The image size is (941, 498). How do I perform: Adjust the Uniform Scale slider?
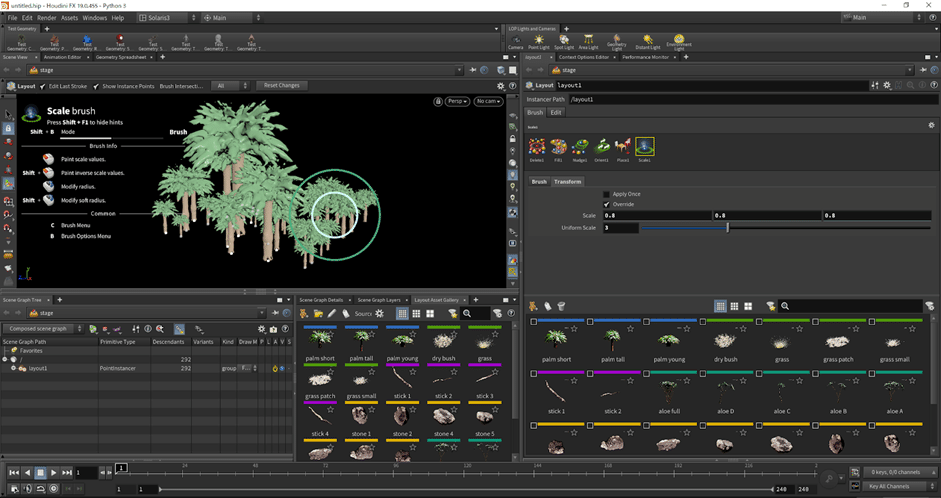coord(727,228)
